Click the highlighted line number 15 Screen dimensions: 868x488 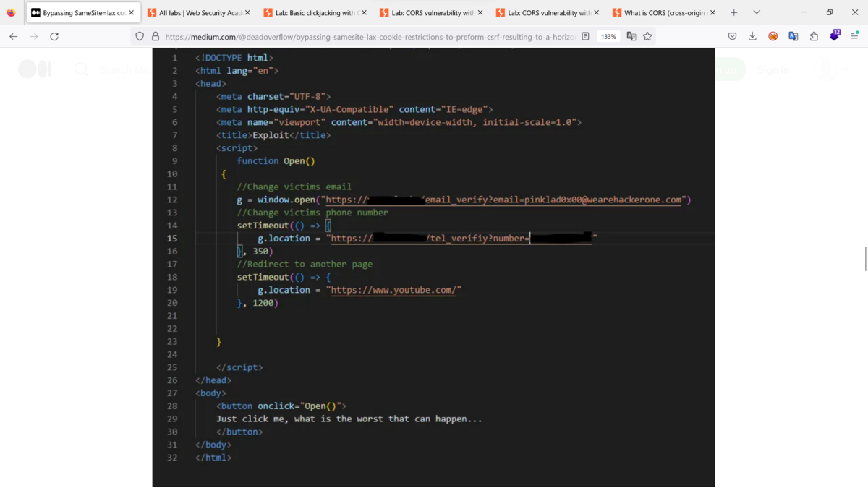(172, 238)
